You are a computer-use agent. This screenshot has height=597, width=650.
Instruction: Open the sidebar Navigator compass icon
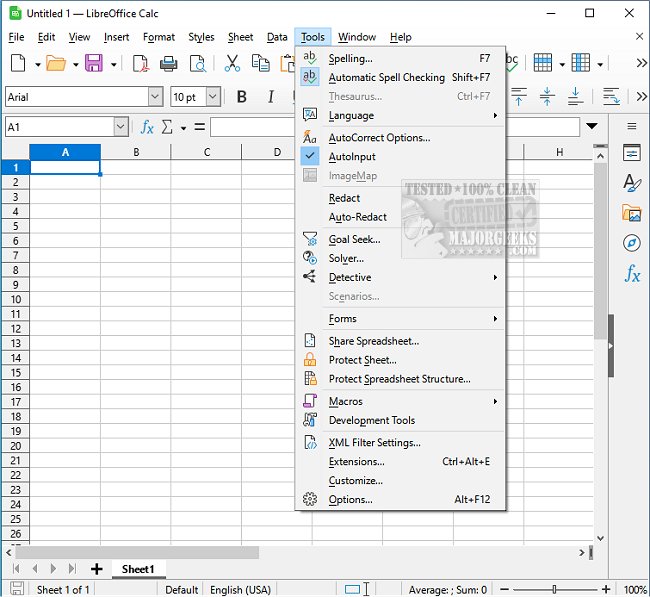[631, 243]
